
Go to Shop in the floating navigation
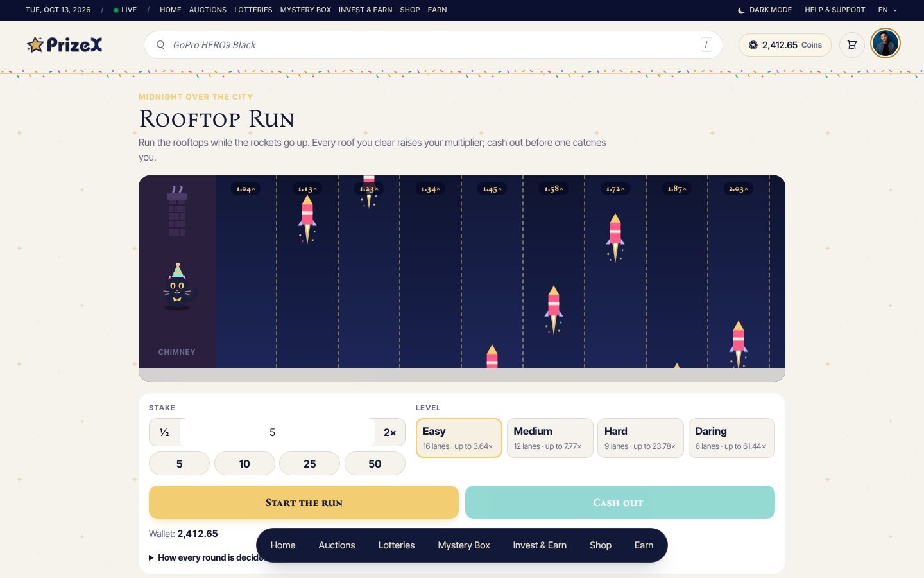[600, 545]
